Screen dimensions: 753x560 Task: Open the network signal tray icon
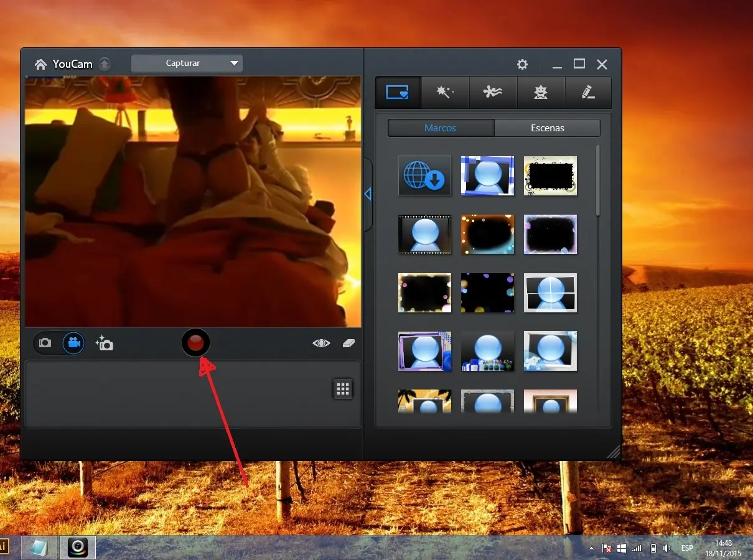tap(637, 548)
